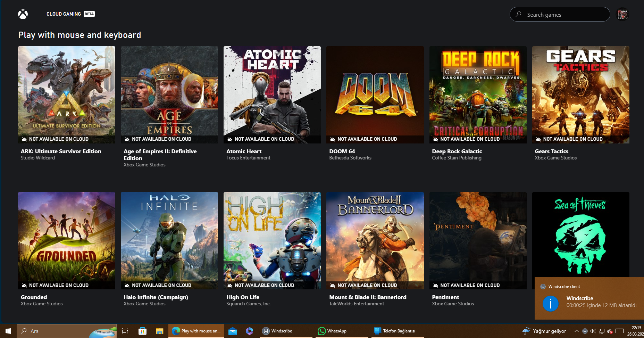Click the not-available cloud icon on Atomic Heart
The image size is (644, 338).
(230, 139)
